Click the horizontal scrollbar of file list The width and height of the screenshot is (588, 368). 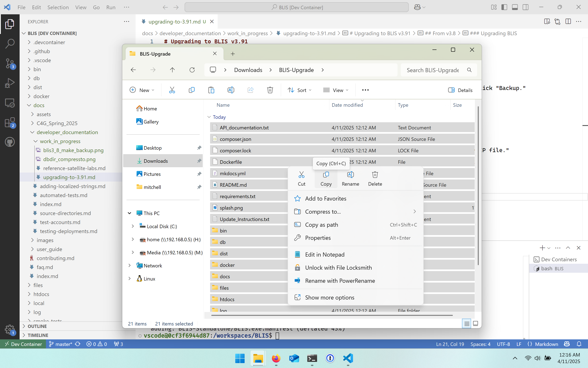(x=332, y=315)
